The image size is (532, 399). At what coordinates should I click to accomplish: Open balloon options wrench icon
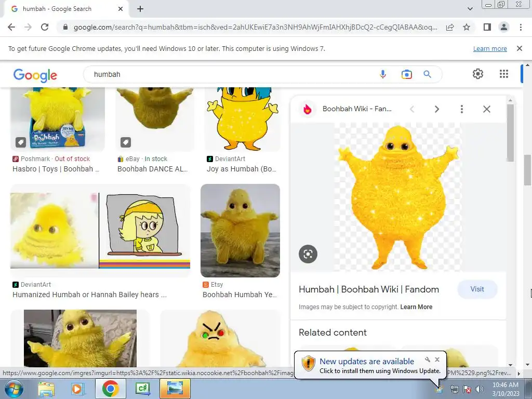coord(428,360)
